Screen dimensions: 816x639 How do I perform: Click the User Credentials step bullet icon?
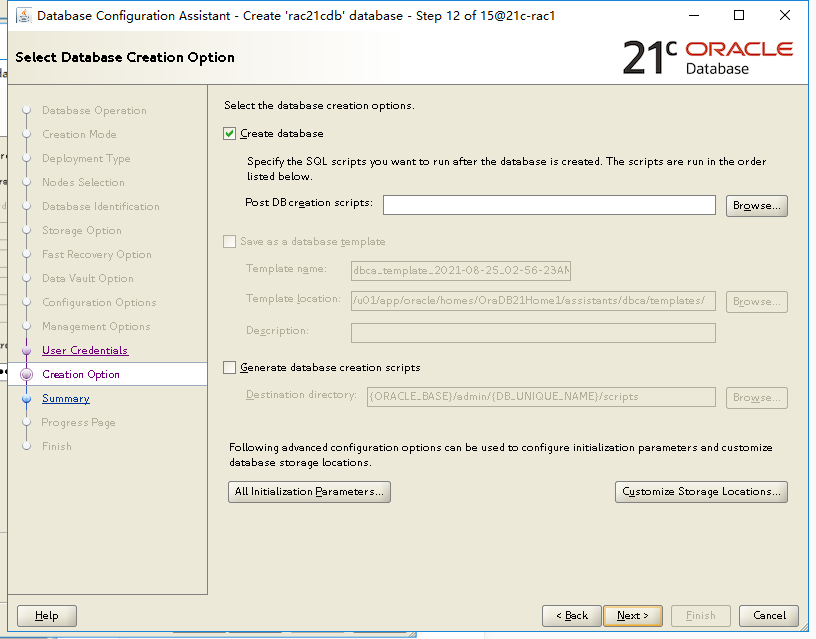tap(27, 350)
